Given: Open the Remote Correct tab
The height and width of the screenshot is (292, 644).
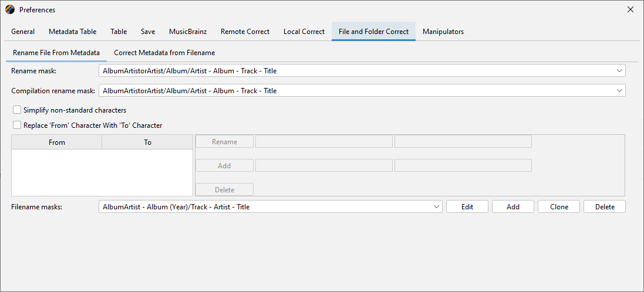Looking at the screenshot, I should [245, 32].
